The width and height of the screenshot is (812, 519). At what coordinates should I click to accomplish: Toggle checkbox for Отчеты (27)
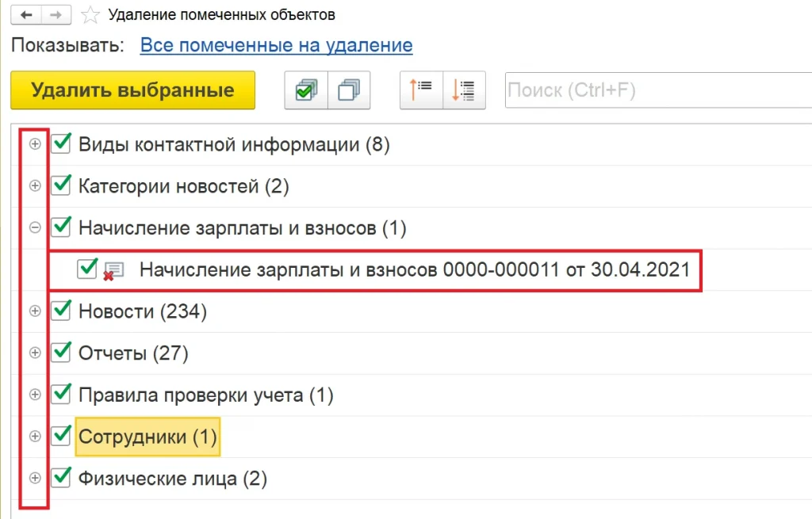coord(61,353)
